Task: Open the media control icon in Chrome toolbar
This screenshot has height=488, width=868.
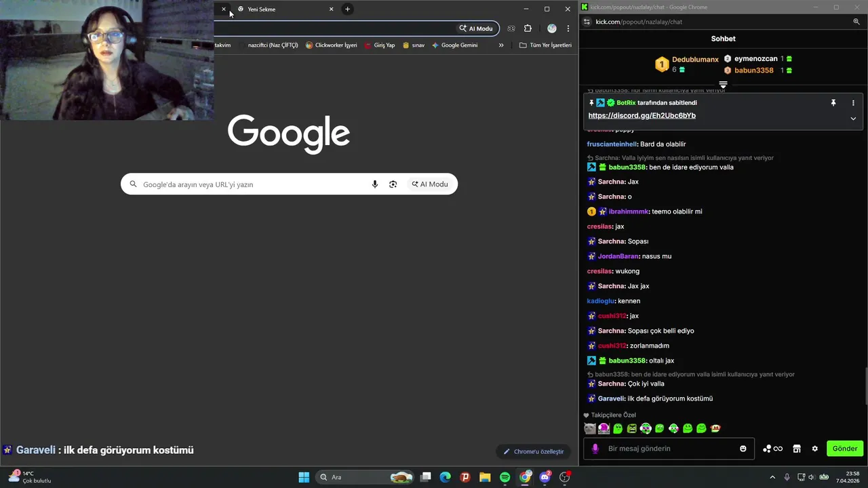Action: click(x=511, y=28)
